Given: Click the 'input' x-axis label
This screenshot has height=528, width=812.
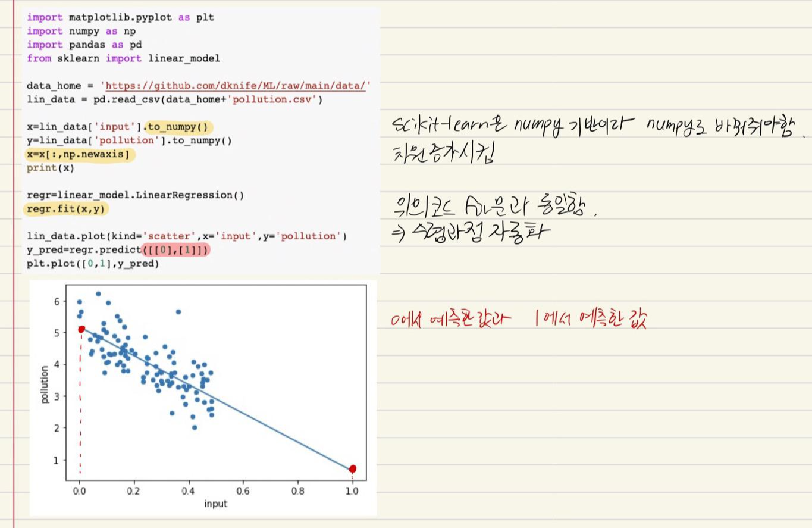Looking at the screenshot, I should pyautogui.click(x=215, y=504).
